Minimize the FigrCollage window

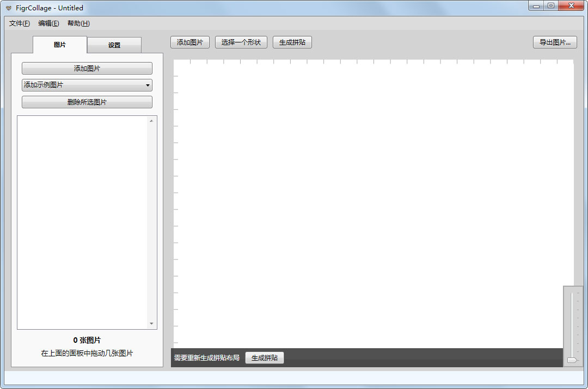(536, 5)
